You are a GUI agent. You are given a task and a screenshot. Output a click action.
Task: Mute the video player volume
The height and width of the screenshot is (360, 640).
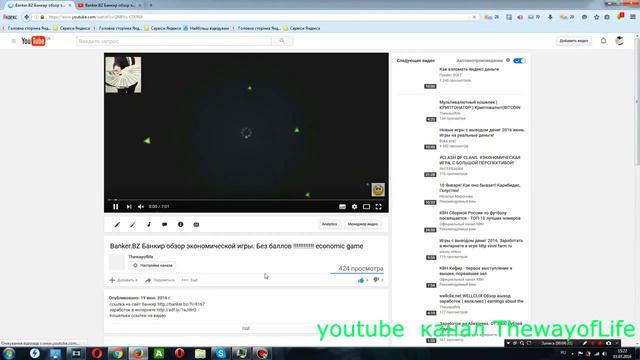pyautogui.click(x=141, y=207)
